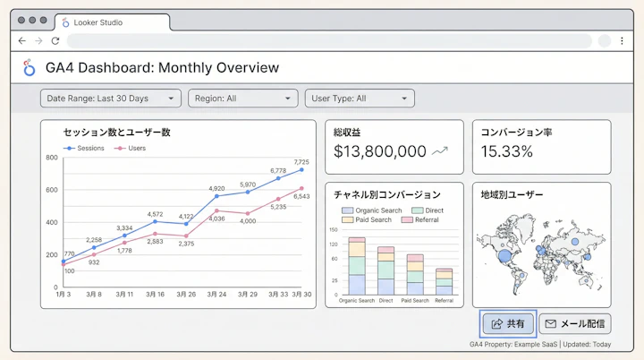644x360 pixels.
Task: Click the Users label 5,235
Action: coord(278,207)
